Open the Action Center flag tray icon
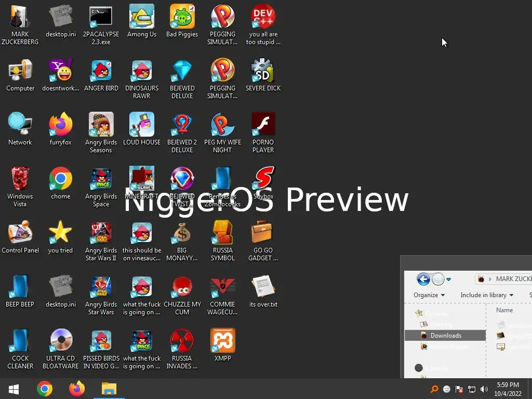The width and height of the screenshot is (532, 399). pos(459,389)
